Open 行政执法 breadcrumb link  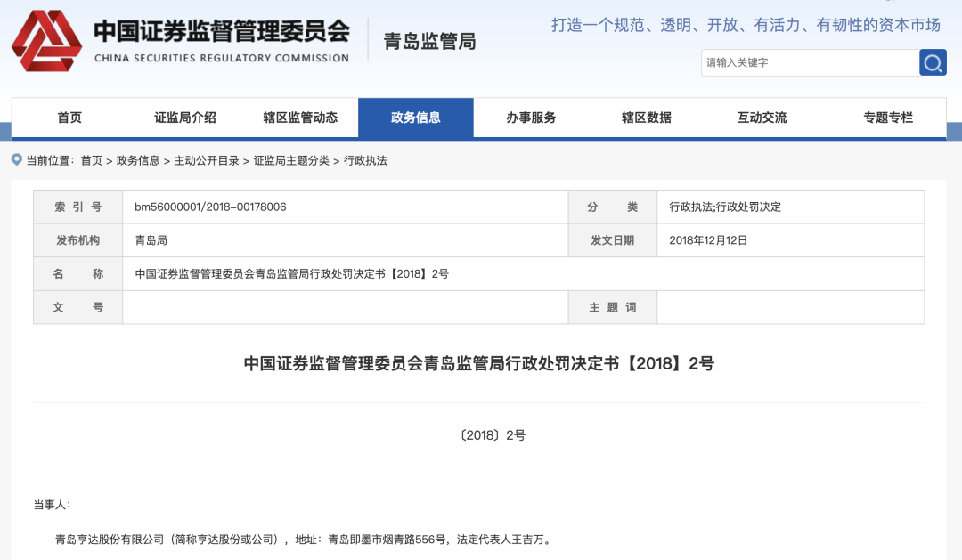(x=365, y=161)
